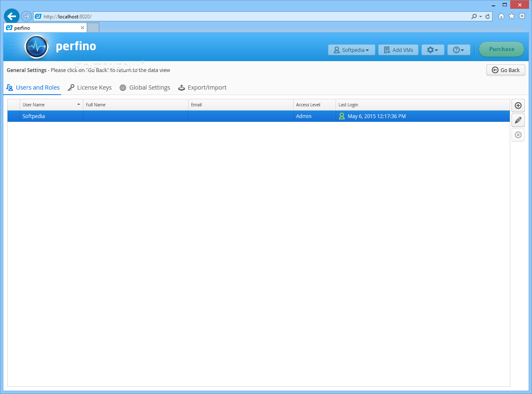
Task: Minimize the browser window
Action: pyautogui.click(x=493, y=5)
